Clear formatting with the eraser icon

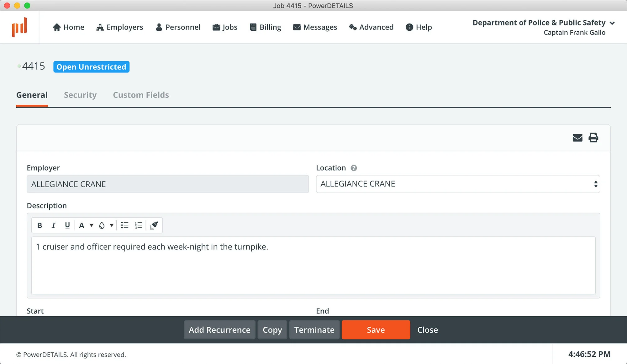point(154,225)
